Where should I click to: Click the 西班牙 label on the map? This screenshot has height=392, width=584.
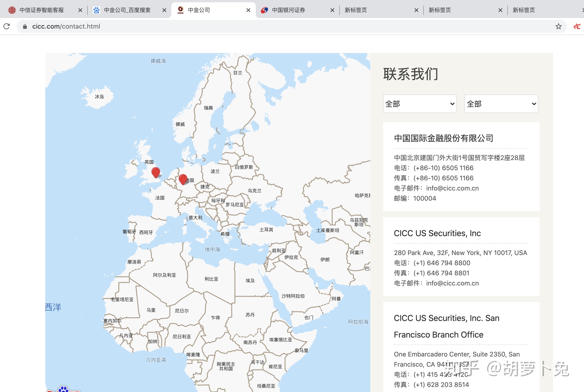tap(146, 232)
